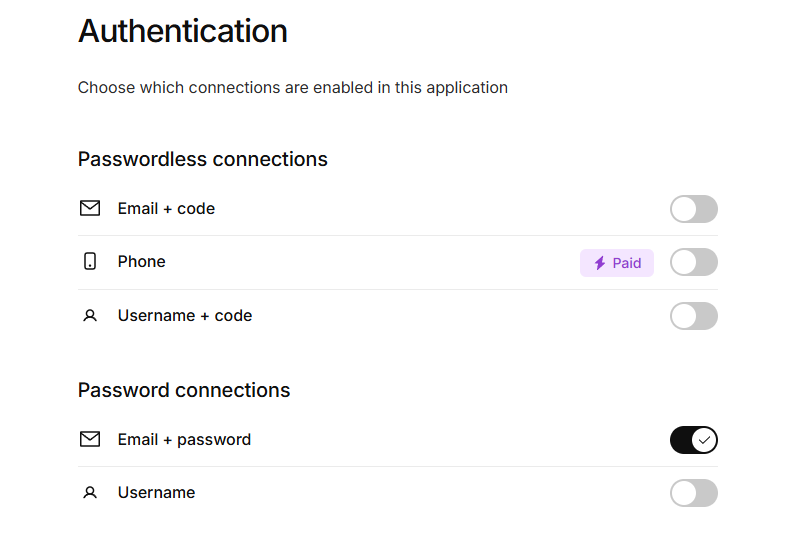Select the Email + code label
Image resolution: width=800 pixels, height=549 pixels.
[166, 208]
